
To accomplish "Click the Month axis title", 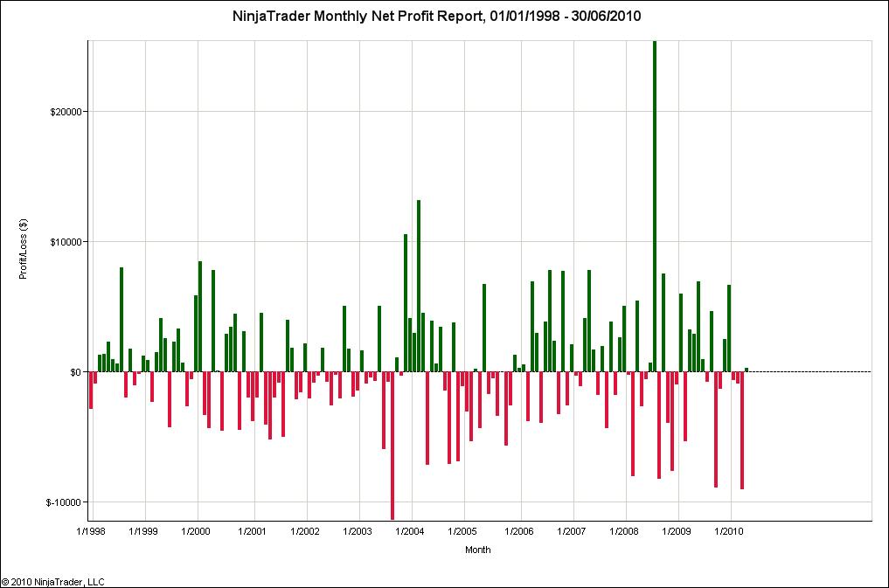I will tap(478, 550).
